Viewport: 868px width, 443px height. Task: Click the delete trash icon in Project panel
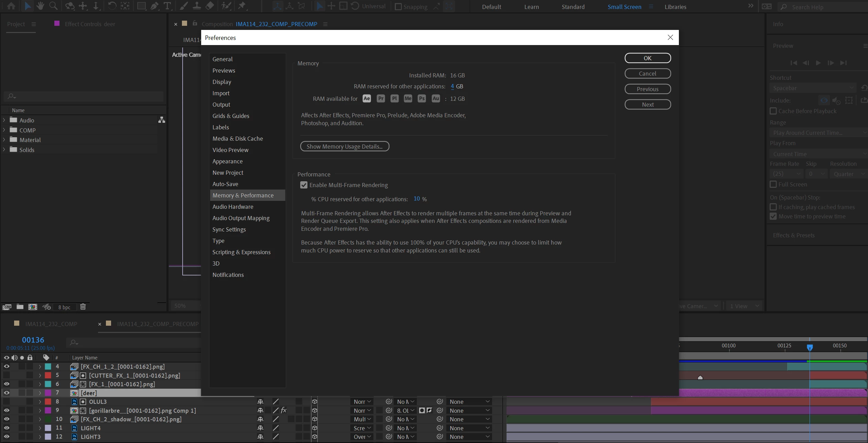(83, 307)
